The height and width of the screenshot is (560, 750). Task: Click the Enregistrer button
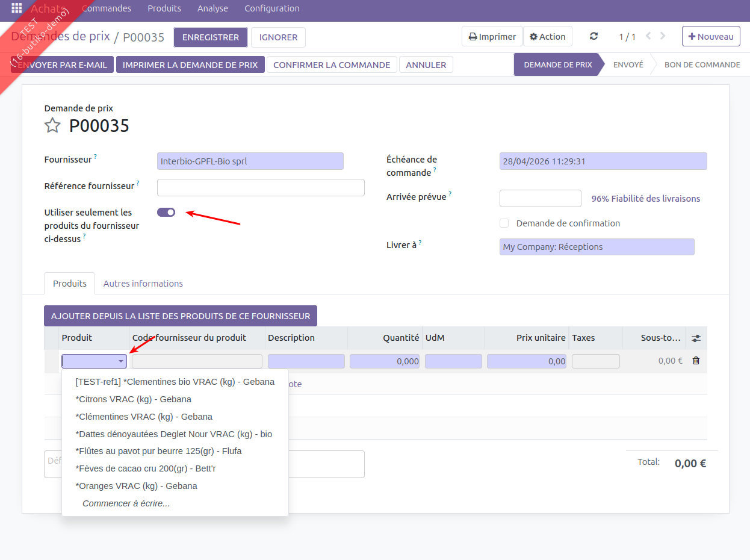pos(211,37)
